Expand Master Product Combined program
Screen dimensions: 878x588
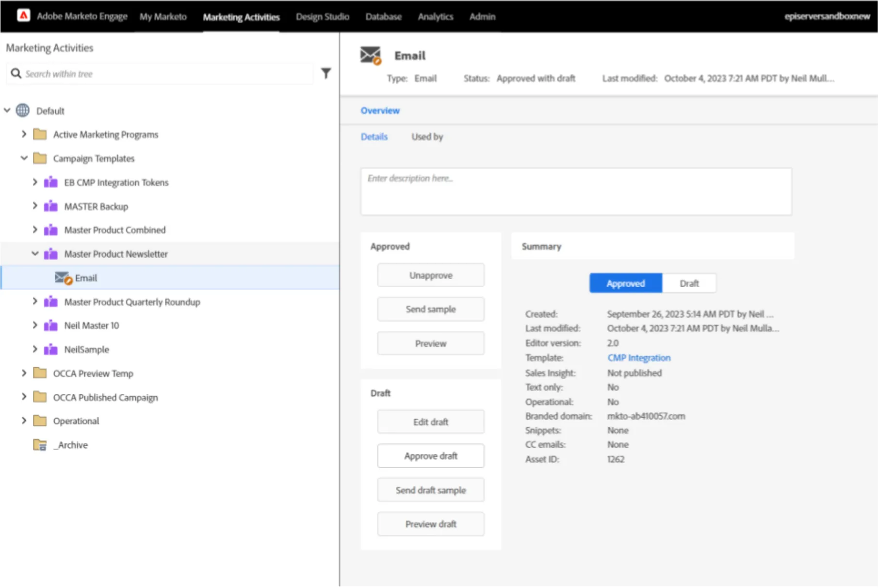[x=35, y=229]
